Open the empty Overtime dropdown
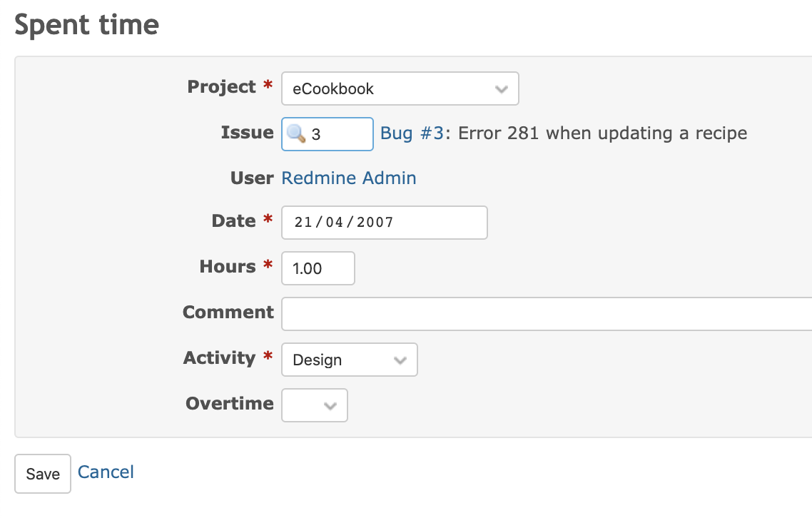 315,405
